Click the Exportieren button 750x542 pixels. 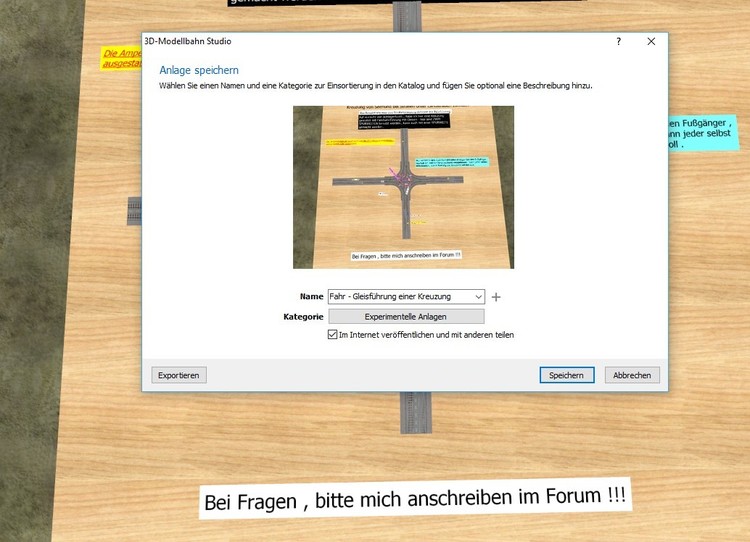point(179,375)
